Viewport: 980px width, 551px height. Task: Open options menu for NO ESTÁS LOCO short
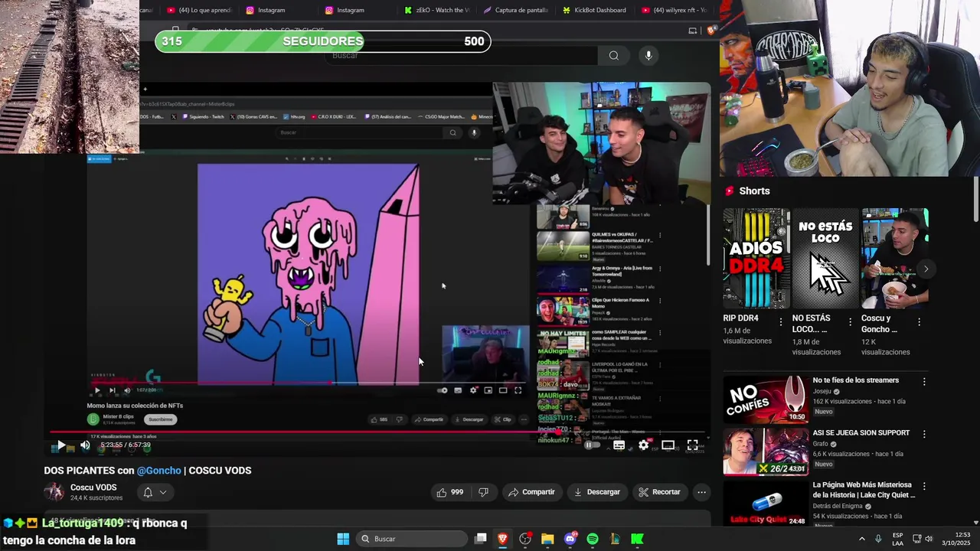850,322
